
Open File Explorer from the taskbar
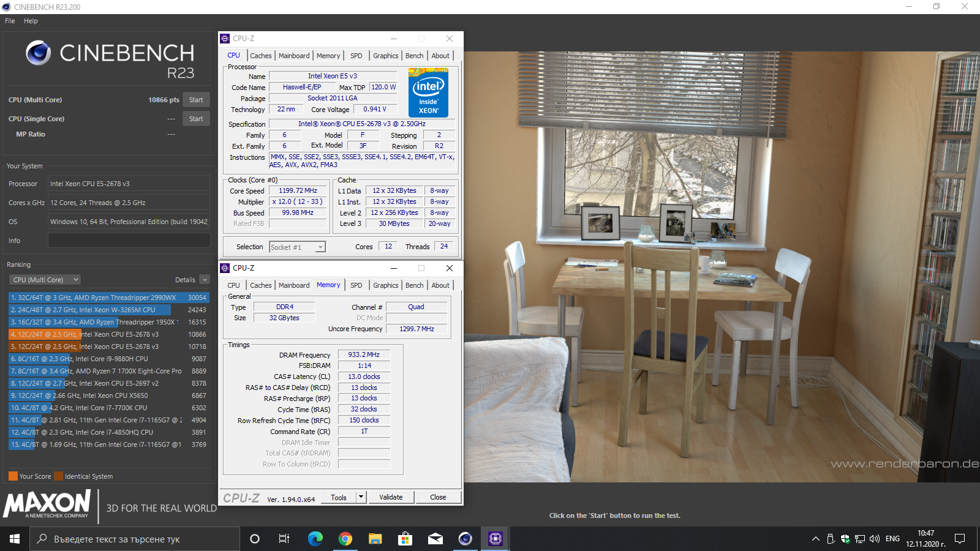[375, 539]
